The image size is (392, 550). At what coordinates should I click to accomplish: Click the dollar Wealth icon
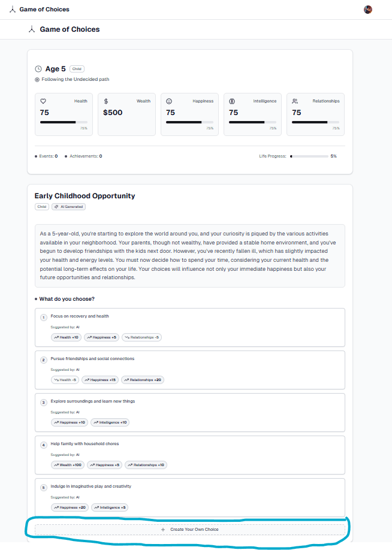tap(106, 101)
